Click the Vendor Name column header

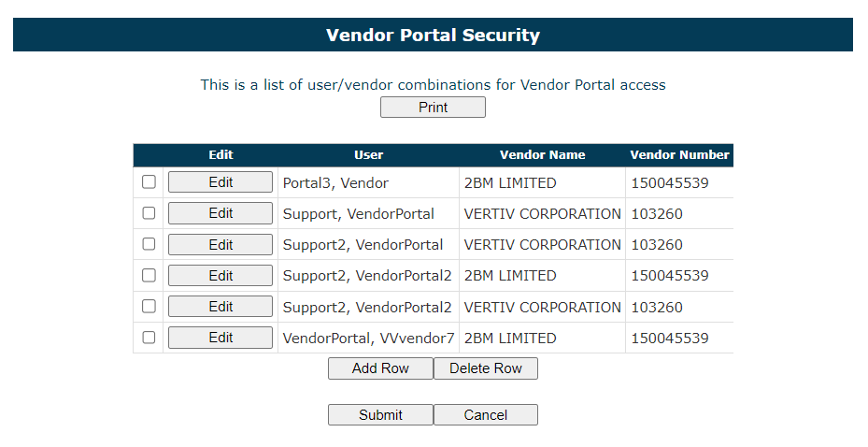[x=542, y=155]
